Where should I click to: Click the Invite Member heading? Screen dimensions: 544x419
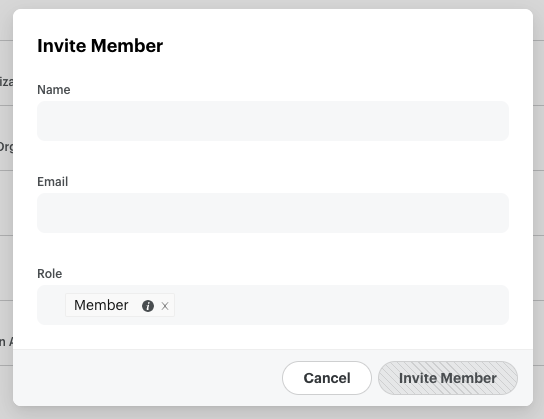(100, 46)
